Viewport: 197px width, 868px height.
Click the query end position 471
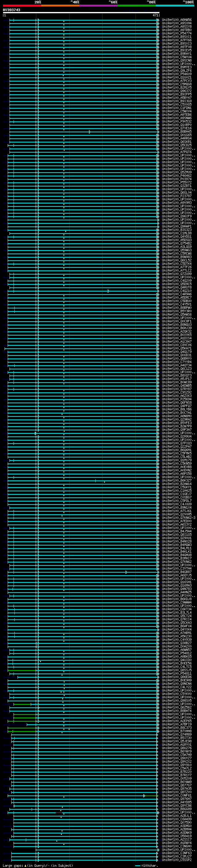tap(155, 15)
